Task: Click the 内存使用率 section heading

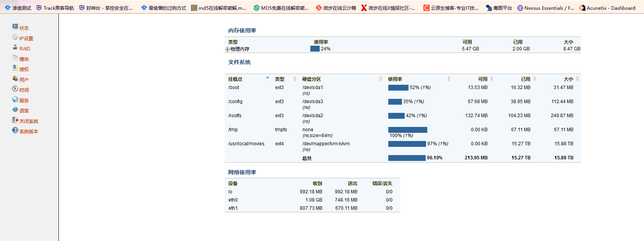Action: [242, 30]
